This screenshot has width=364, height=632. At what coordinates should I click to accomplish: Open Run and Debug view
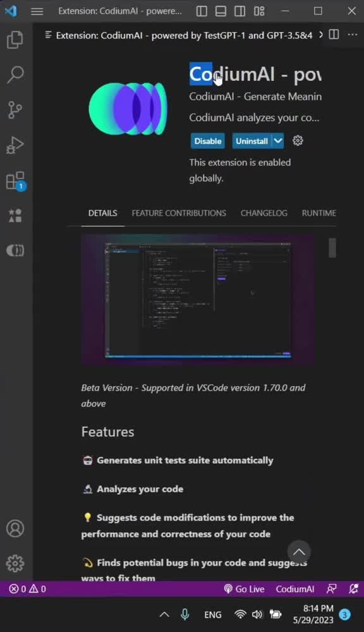(x=15, y=145)
